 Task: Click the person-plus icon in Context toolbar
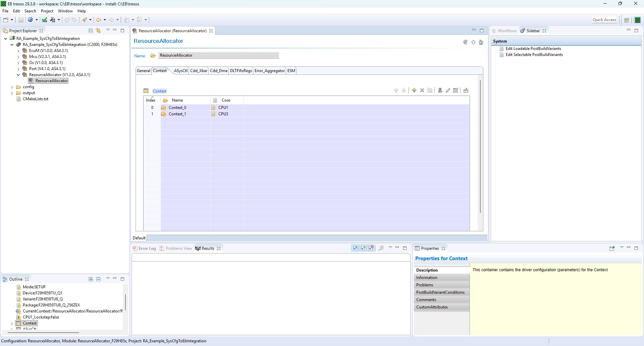click(440, 90)
